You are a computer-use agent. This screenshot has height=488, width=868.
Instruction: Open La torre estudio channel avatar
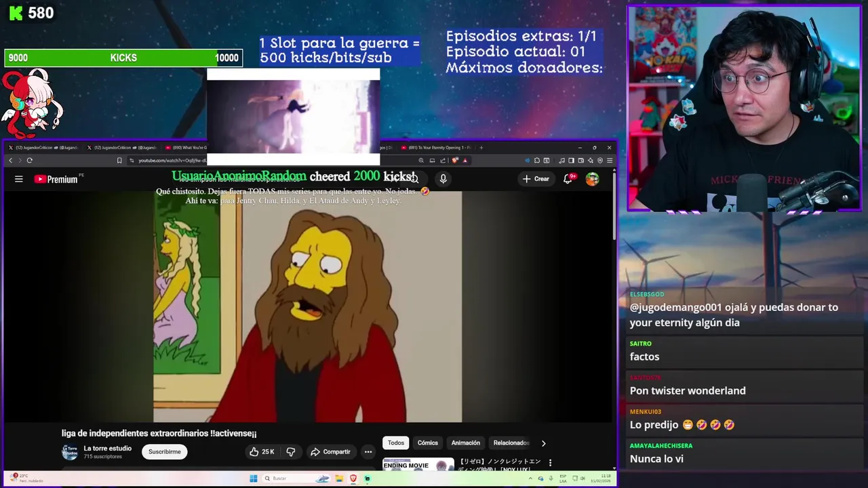[x=70, y=452]
